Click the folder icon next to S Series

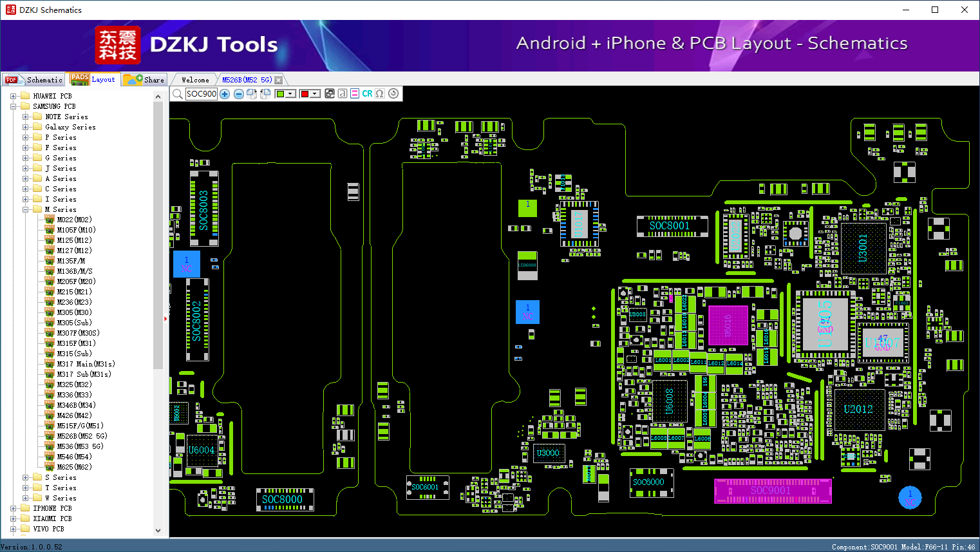pyautogui.click(x=37, y=477)
